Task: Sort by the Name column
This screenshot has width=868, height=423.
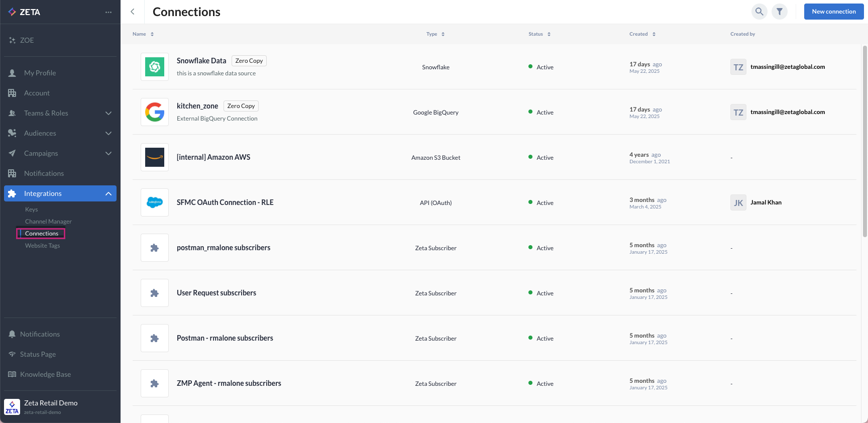Action: tap(143, 34)
